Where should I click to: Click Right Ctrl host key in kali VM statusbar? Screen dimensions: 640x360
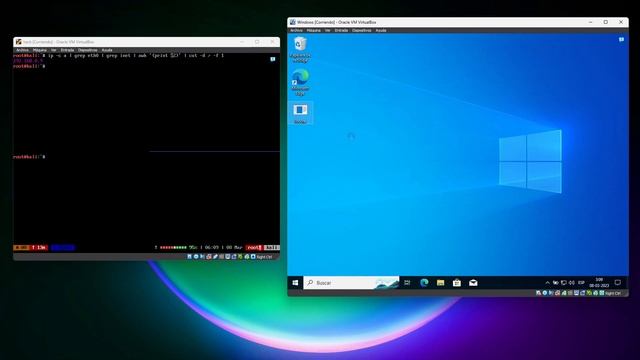pyautogui.click(x=264, y=257)
